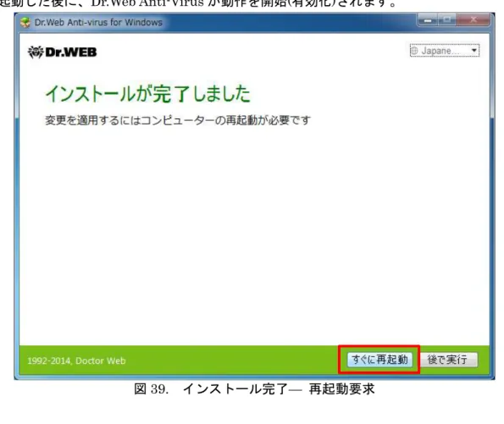Click the すぐに再起動 restart now button
The width and height of the screenshot is (504, 424).
(379, 360)
